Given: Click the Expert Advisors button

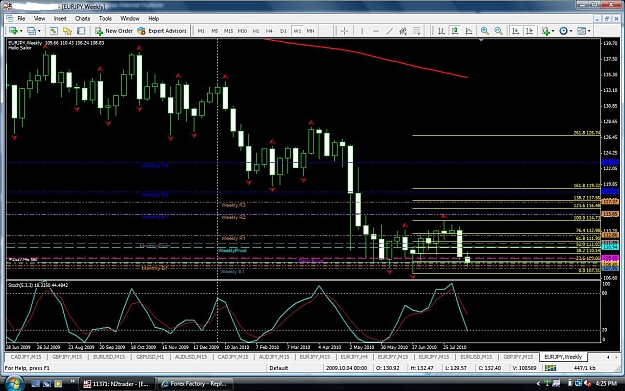Looking at the screenshot, I should click(x=162, y=31).
